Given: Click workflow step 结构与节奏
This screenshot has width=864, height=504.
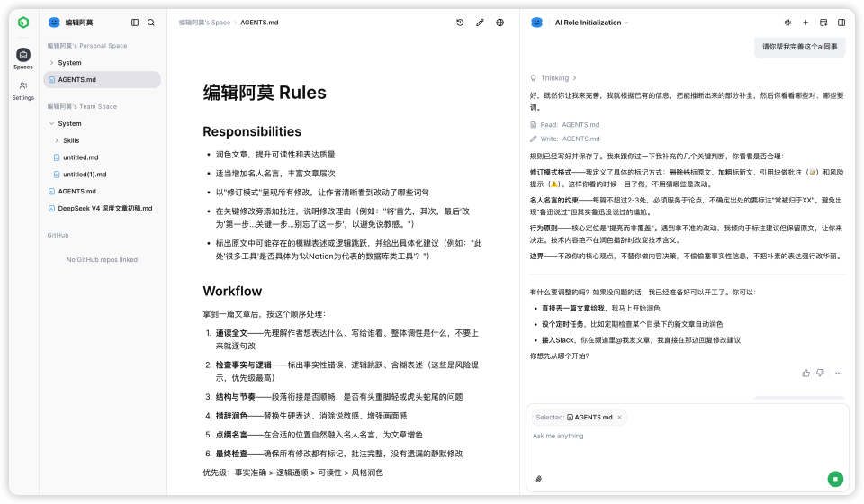Looking at the screenshot, I should click(x=339, y=397).
